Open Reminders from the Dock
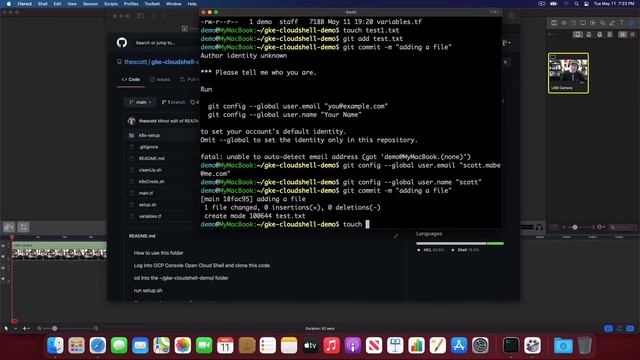Screen dimensions: 640x360 267,346
